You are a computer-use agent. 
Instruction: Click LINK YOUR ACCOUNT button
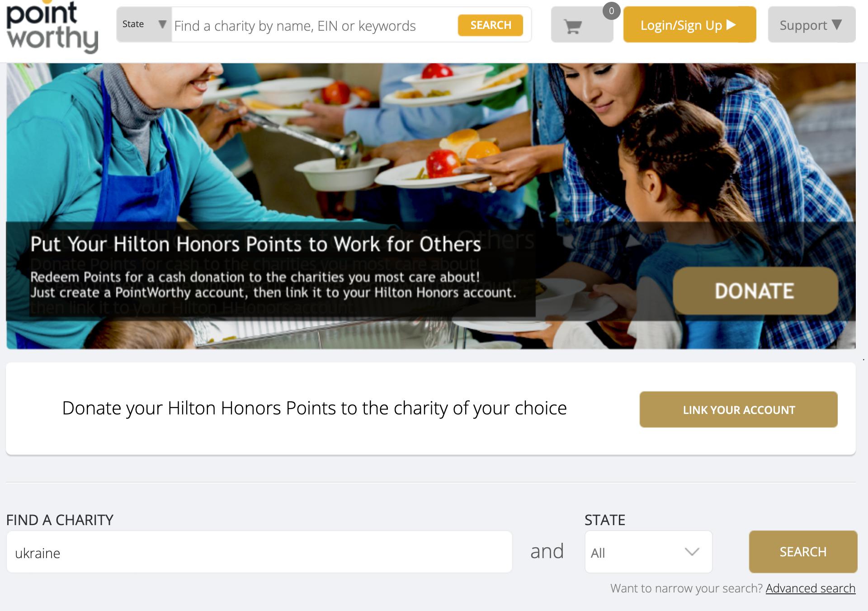738,409
